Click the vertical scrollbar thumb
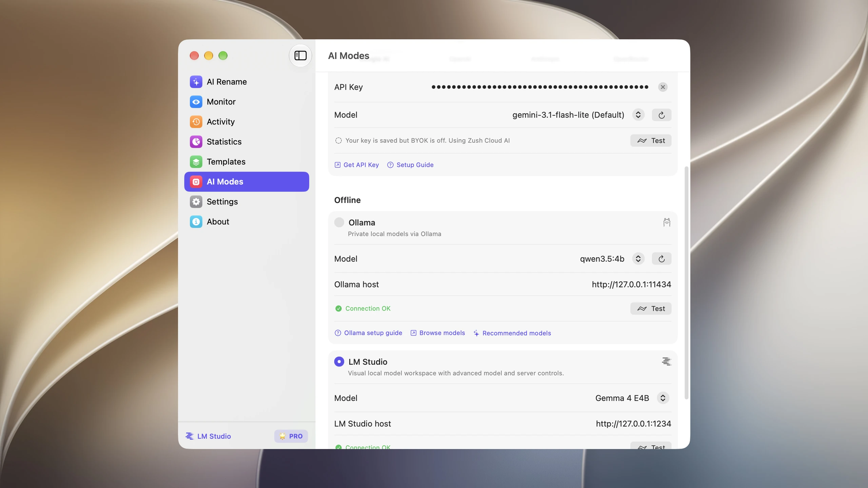The height and width of the screenshot is (488, 868). 687,283
